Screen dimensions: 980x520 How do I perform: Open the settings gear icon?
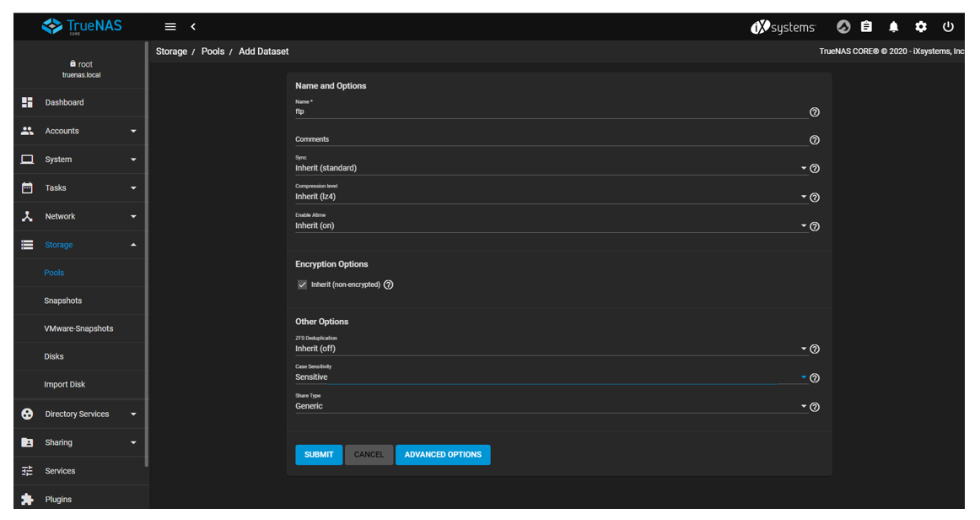pos(921,26)
